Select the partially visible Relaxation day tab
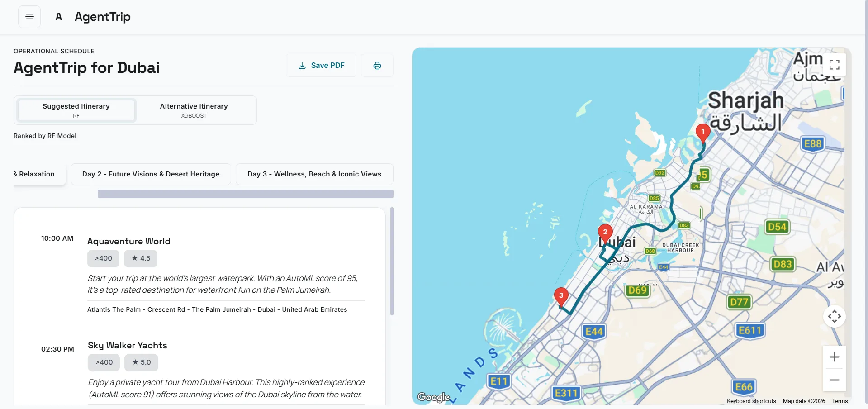Viewport: 868px width, 409px height. (x=39, y=174)
